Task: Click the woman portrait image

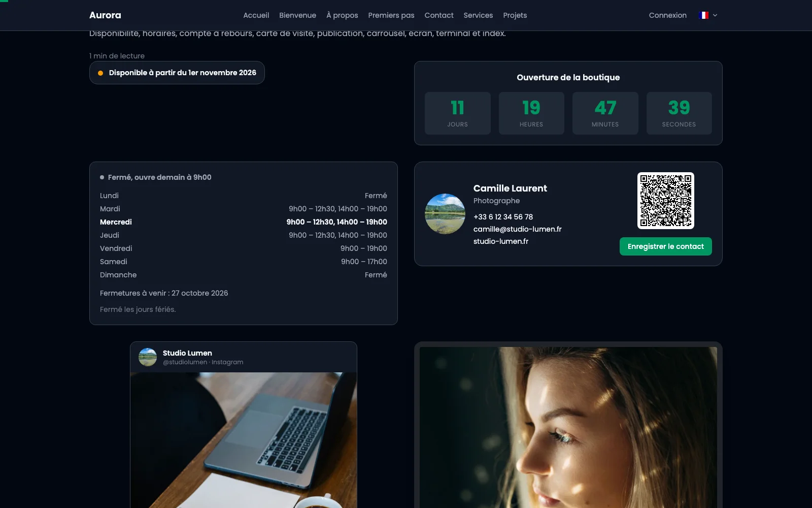Action: 568,427
